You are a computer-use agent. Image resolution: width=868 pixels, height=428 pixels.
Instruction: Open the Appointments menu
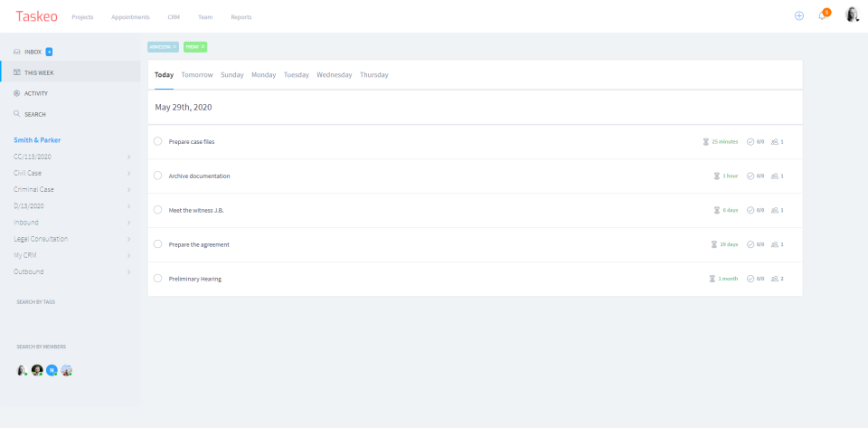[x=130, y=17]
